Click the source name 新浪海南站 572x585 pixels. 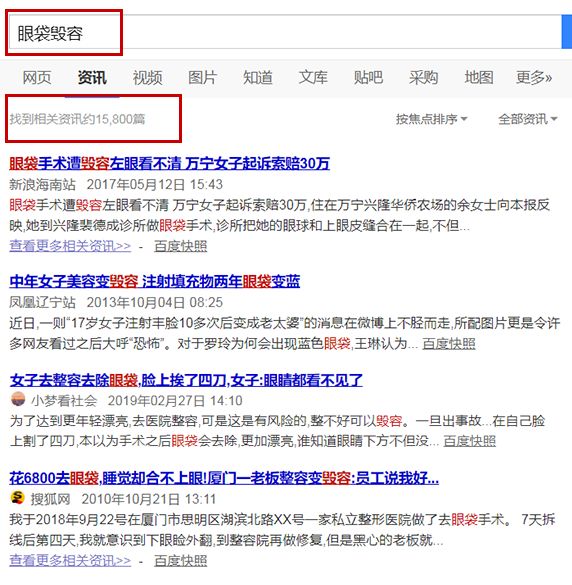pos(43,185)
